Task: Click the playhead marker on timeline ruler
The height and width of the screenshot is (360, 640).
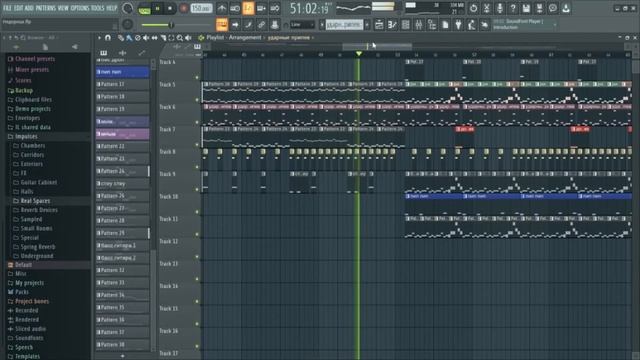Action: (358, 54)
